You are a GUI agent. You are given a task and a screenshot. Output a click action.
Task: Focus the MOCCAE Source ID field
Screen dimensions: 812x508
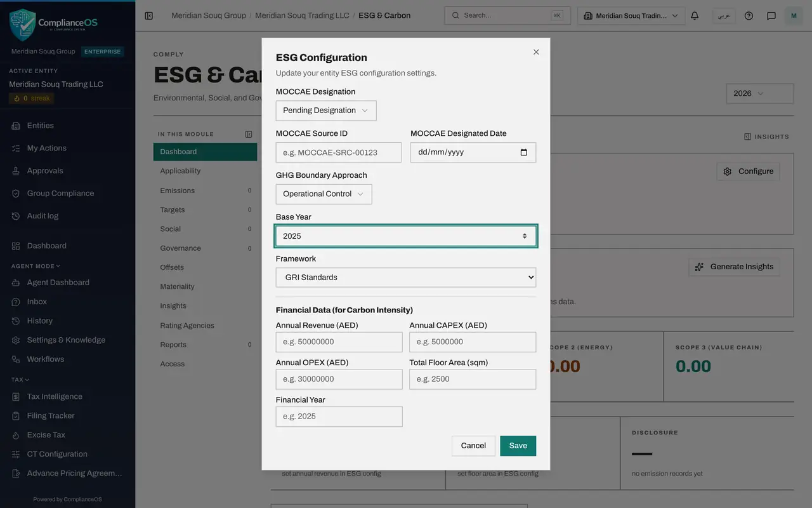pyautogui.click(x=339, y=152)
